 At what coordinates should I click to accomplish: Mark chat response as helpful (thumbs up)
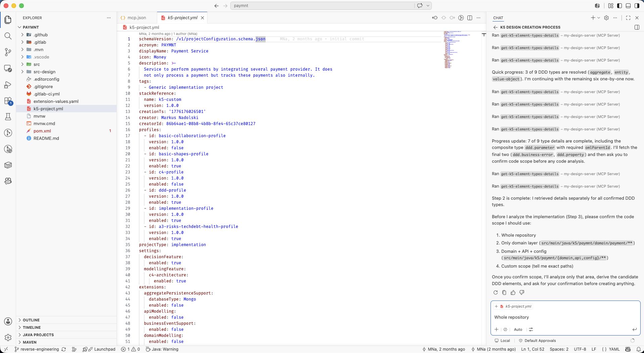(x=513, y=292)
